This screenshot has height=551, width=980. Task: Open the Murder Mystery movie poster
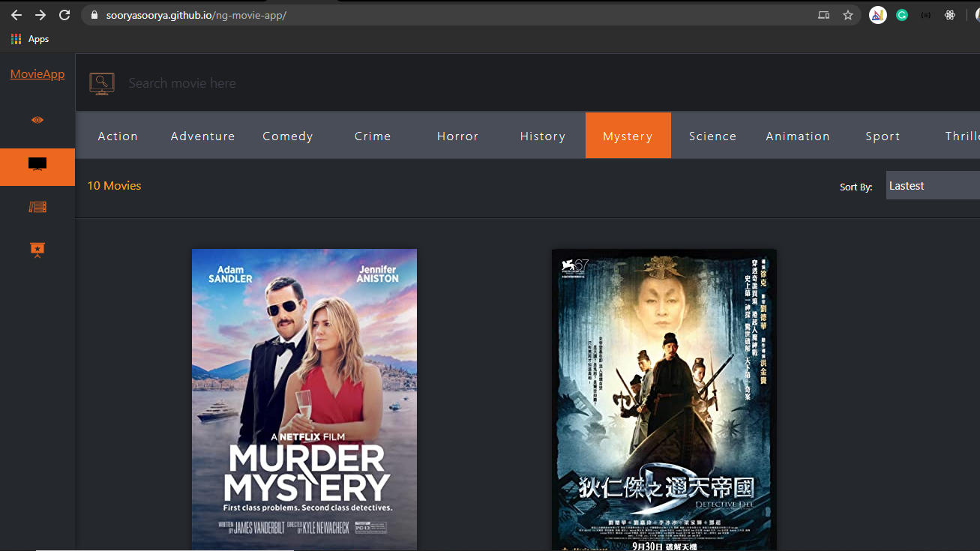pos(304,398)
